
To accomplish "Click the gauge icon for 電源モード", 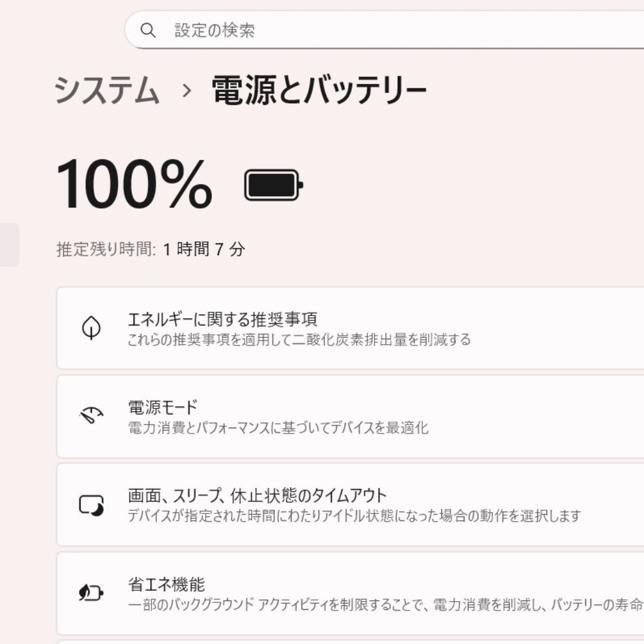I will pyautogui.click(x=91, y=415).
